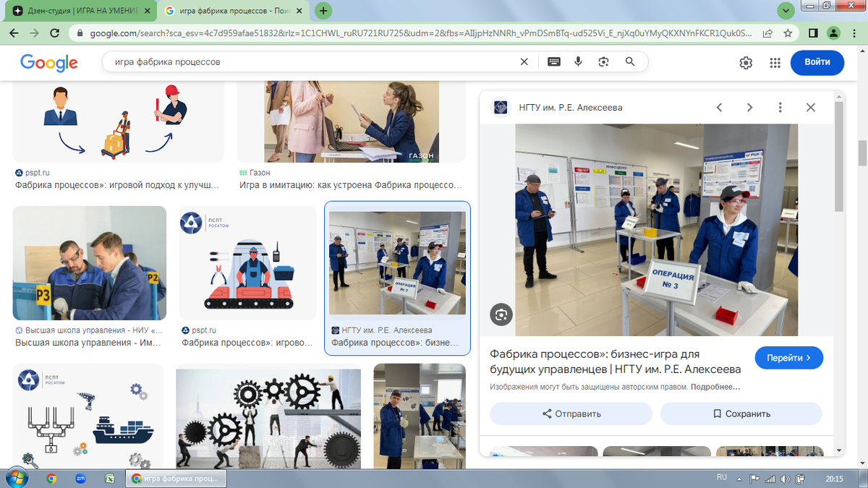The width and height of the screenshot is (868, 488).
Task: Show the next image in the preview panel
Action: pos(749,108)
